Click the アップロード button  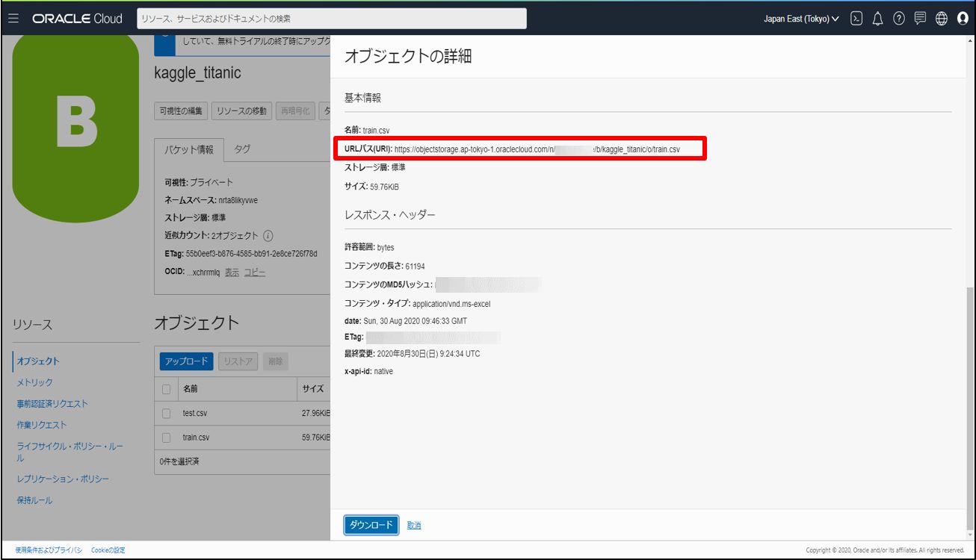click(186, 361)
